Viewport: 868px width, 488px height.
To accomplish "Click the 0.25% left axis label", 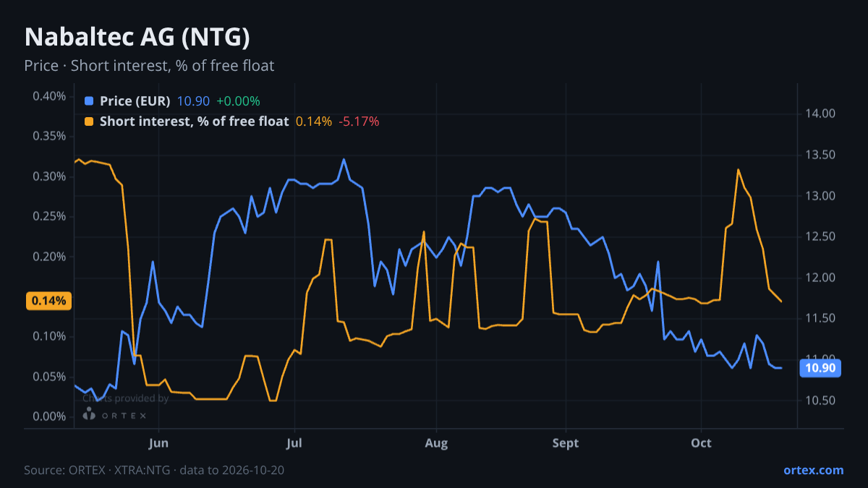I will (50, 216).
